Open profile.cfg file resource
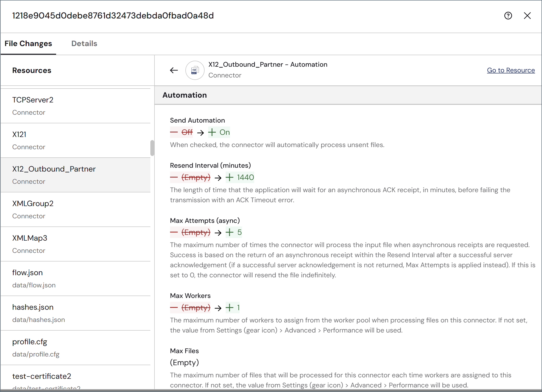This screenshot has width=542, height=392. click(76, 348)
